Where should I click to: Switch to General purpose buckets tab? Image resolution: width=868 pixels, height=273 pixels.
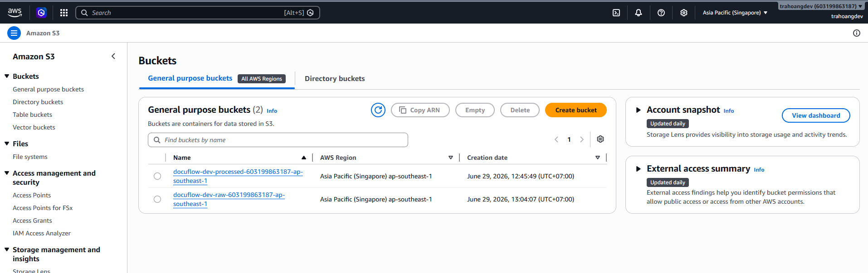[x=190, y=78]
